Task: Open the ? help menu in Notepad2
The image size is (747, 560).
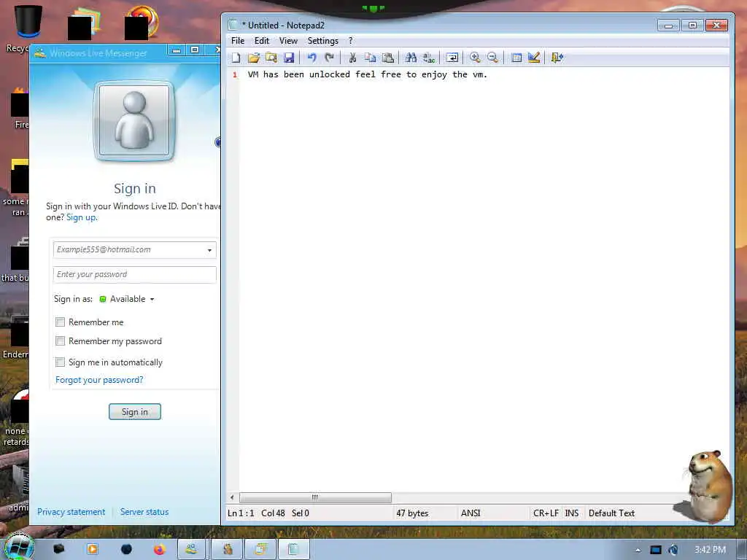Action: (x=351, y=41)
